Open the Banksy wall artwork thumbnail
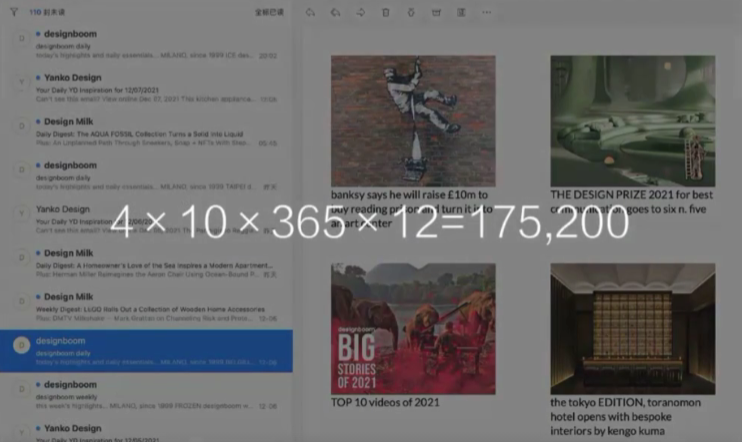Image resolution: width=742 pixels, height=442 pixels. (x=413, y=121)
